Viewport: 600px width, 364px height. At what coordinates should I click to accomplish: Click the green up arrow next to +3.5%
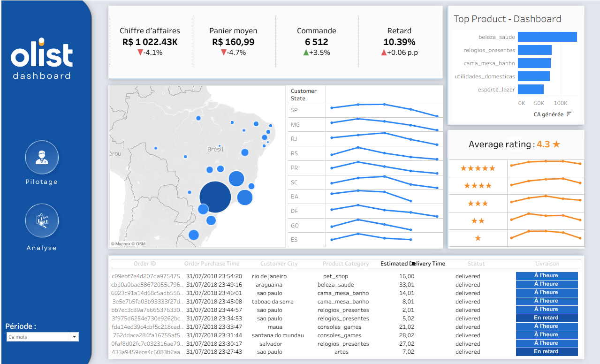(x=306, y=53)
